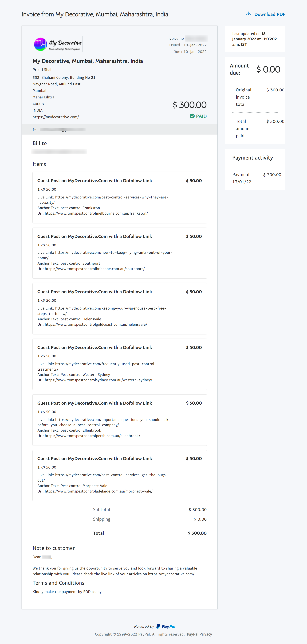The image size is (307, 644).
Task: Click the PayPal logo in the footer
Action: point(166,626)
